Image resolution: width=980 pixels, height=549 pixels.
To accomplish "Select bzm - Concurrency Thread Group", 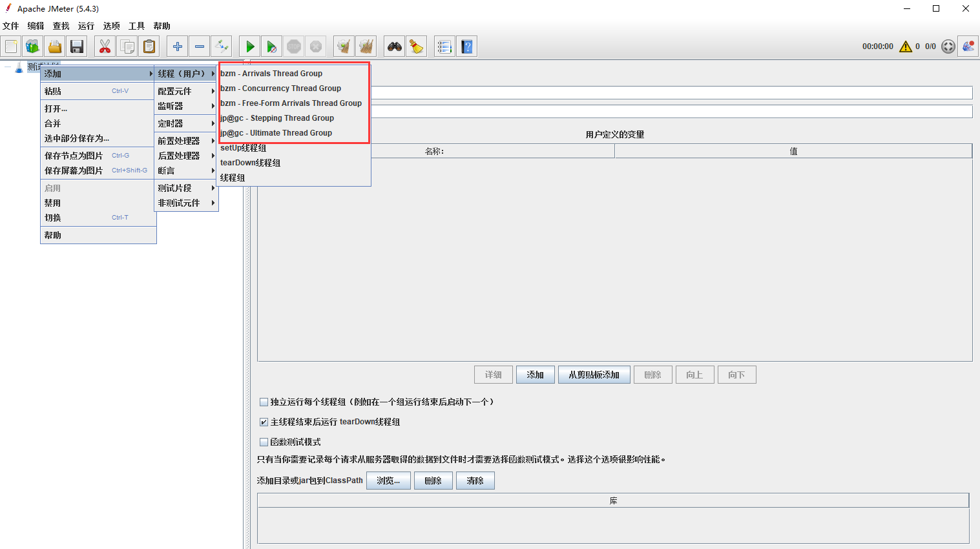I will coord(280,88).
